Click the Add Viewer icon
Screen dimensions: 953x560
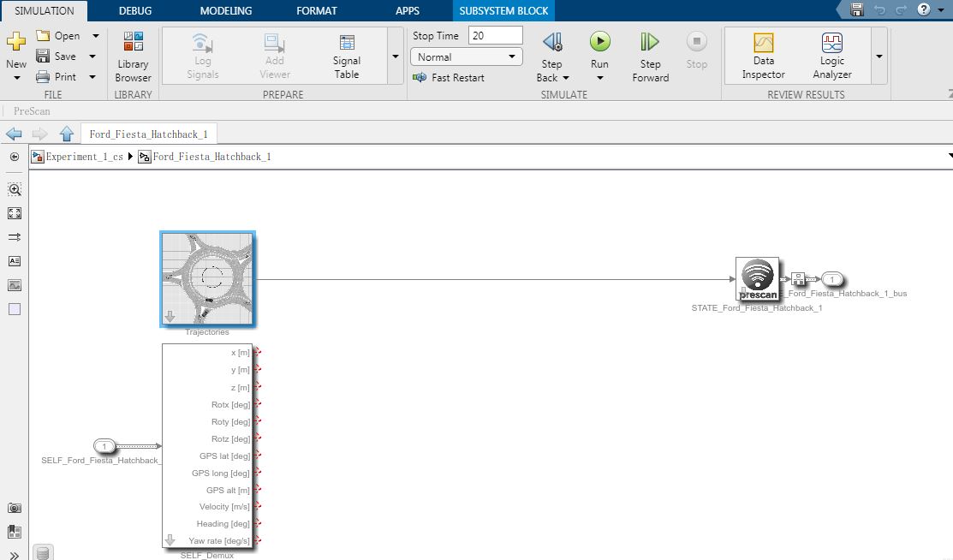(275, 43)
